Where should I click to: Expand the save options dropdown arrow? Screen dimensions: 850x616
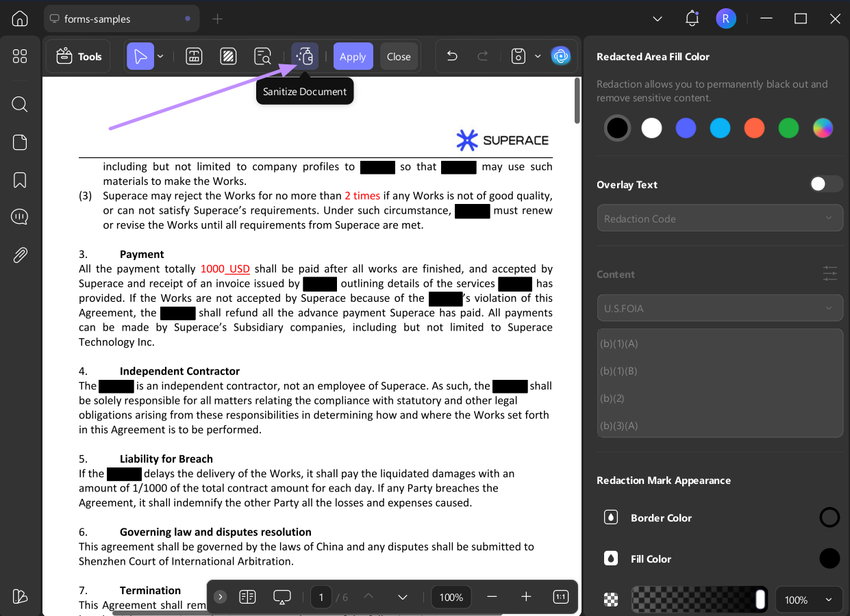[x=538, y=56]
